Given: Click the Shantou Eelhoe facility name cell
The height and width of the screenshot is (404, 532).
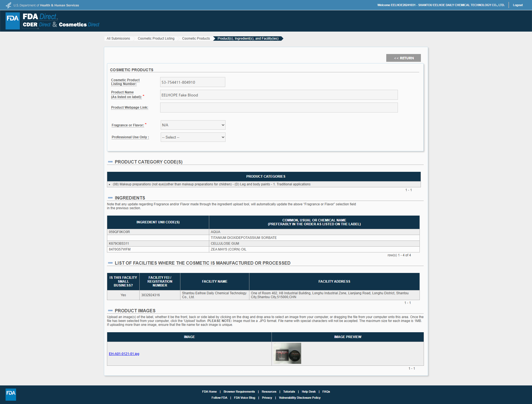Looking at the screenshot, I should 215,295.
